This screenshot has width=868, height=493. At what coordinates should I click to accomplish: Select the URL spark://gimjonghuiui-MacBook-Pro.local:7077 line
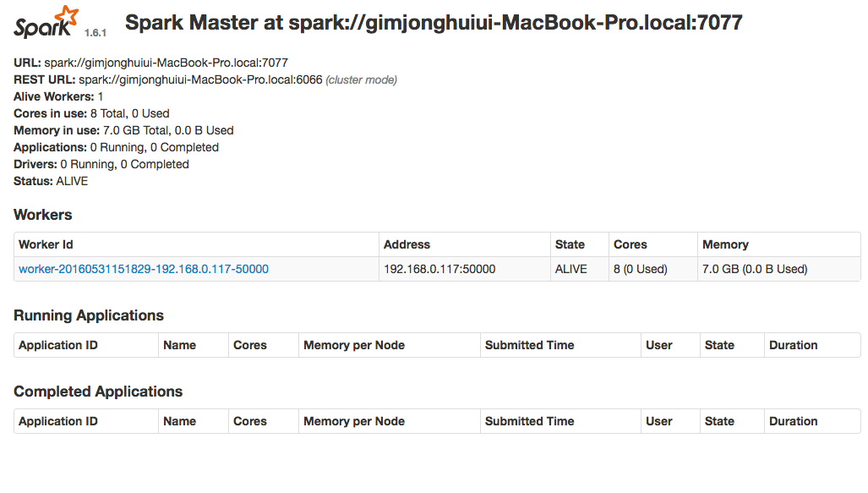pos(150,63)
